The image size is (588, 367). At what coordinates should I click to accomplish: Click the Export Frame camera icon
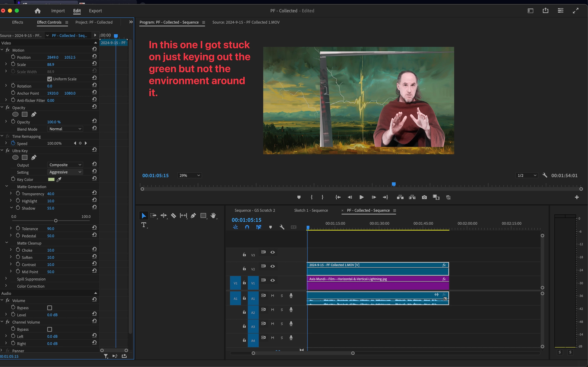(x=424, y=197)
